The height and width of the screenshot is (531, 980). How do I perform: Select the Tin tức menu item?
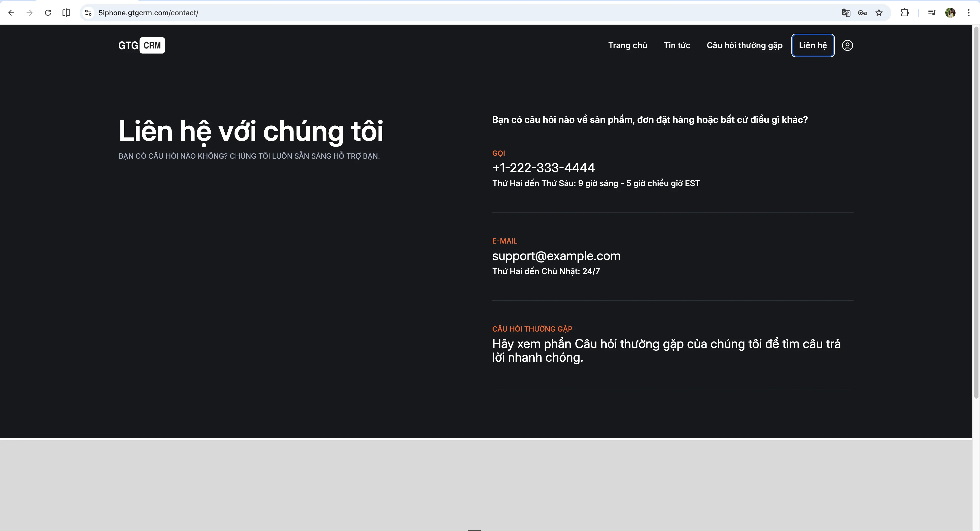coord(677,45)
